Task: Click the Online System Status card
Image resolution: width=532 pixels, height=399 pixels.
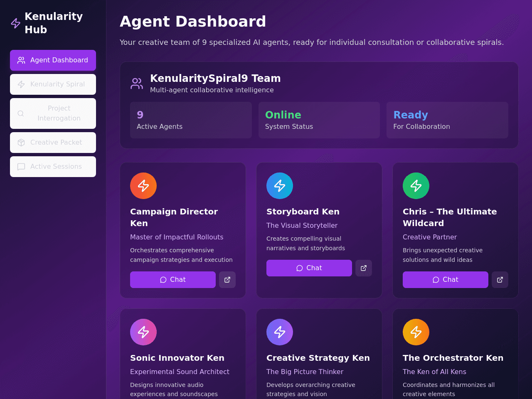Action: tap(319, 120)
